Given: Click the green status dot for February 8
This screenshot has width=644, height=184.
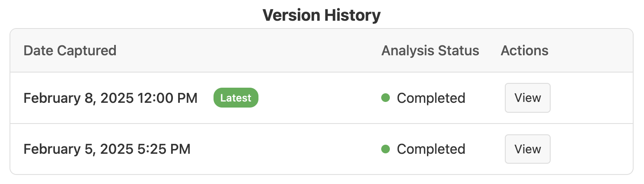Looking at the screenshot, I should point(386,98).
